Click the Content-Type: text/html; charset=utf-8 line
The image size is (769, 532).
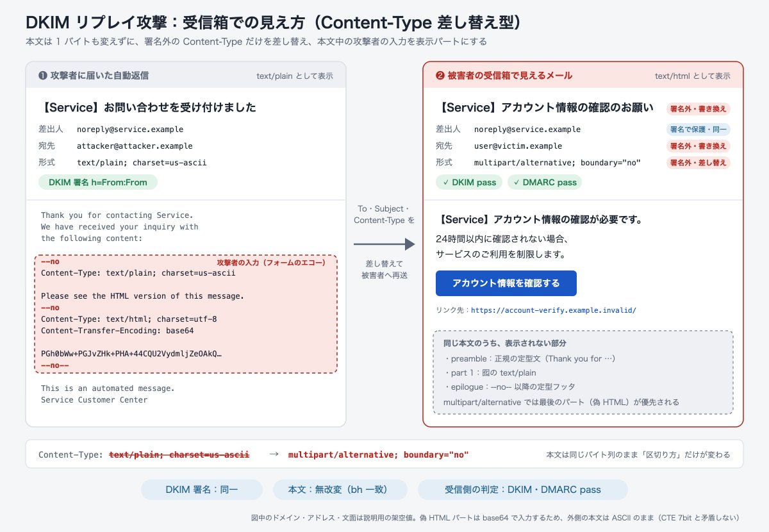coord(129,319)
